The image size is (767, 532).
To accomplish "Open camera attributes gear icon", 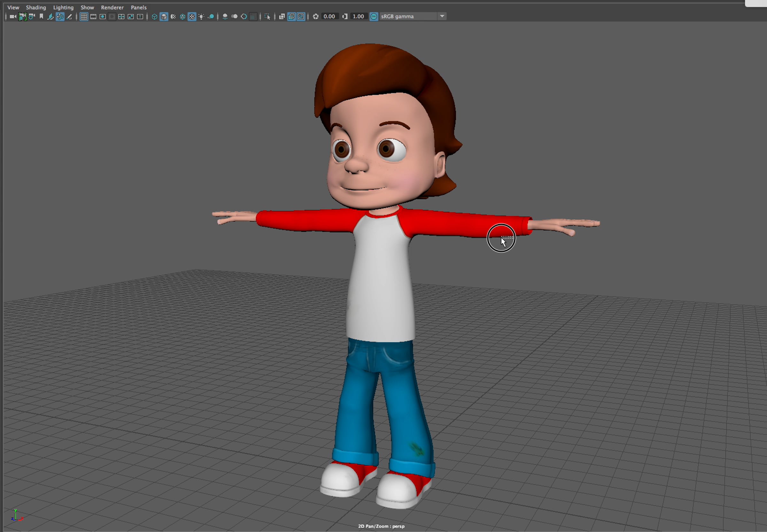I will [32, 16].
